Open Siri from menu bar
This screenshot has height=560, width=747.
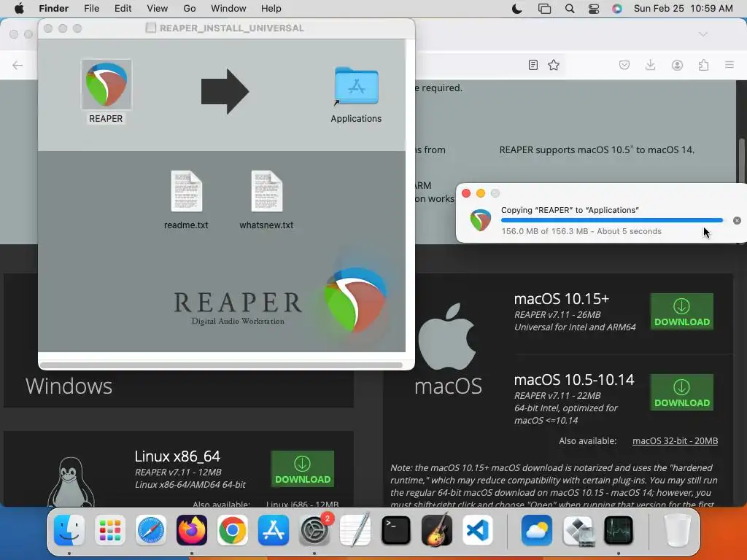tap(617, 9)
